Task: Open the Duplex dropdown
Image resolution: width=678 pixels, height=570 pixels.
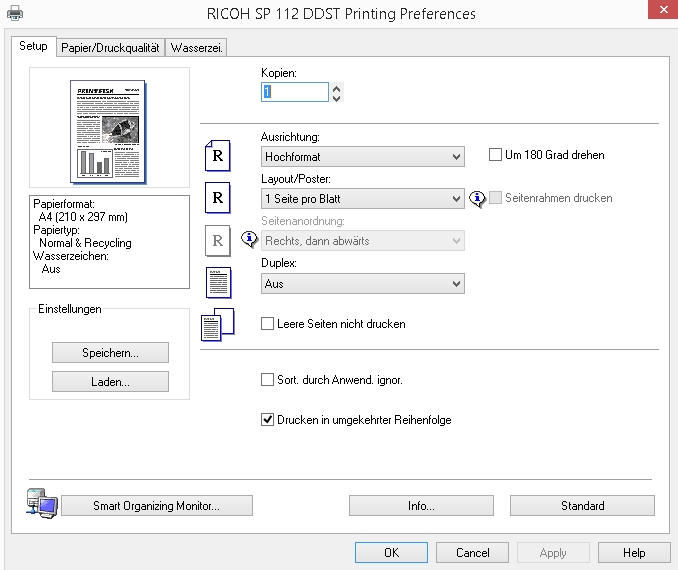Action: click(363, 284)
